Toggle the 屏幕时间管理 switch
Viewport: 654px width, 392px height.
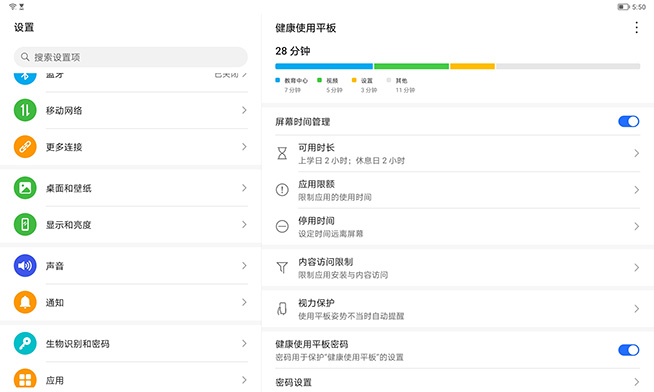pos(629,121)
